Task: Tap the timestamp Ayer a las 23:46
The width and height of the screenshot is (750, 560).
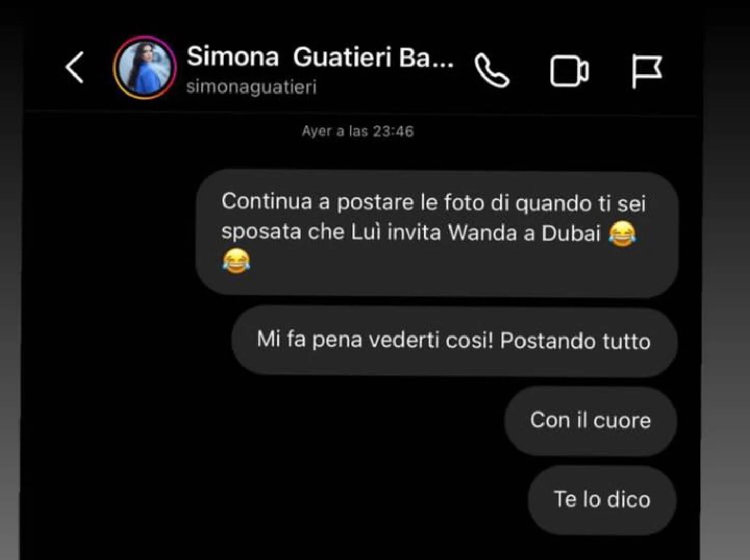Action: tap(358, 131)
